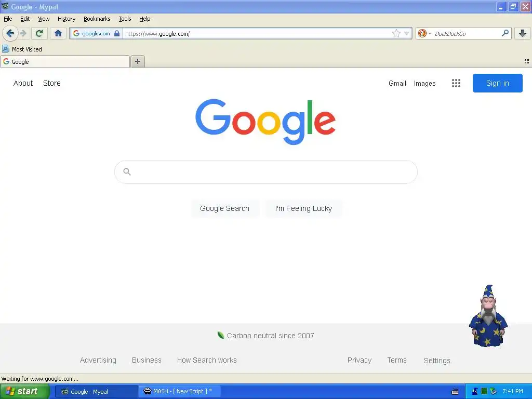Viewport: 532px width, 399px height.
Task: Open the Terms footer link
Action: point(396,360)
